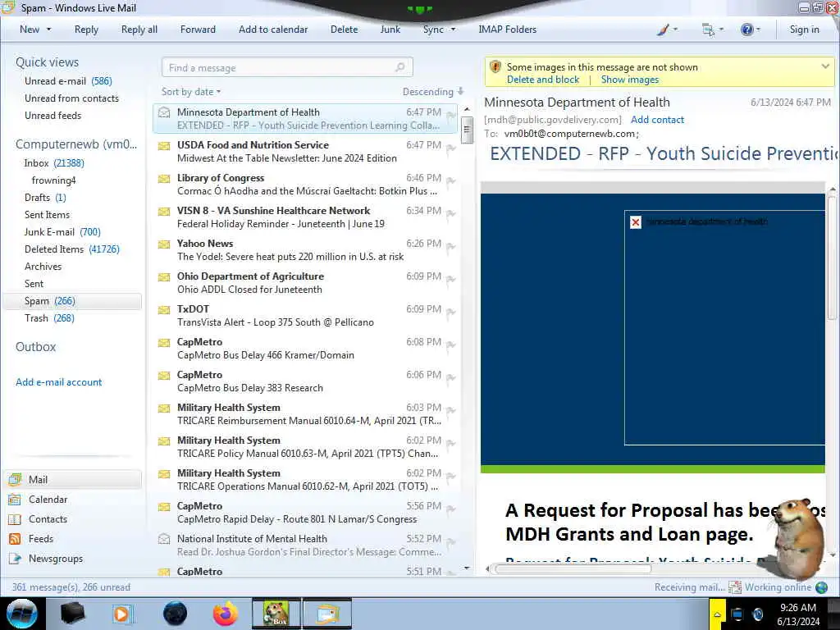Image resolution: width=840 pixels, height=630 pixels.
Task: Open the Inbox folder
Action: pos(53,163)
